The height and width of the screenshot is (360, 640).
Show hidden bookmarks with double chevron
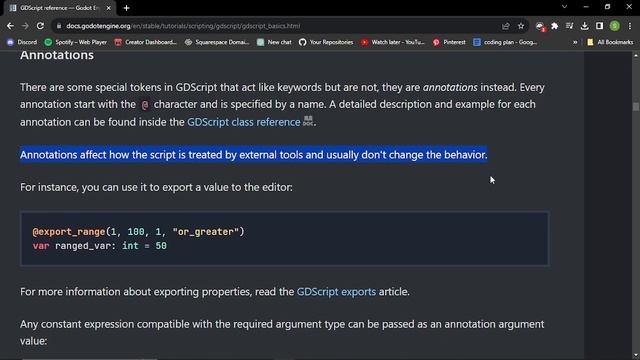pyautogui.click(x=575, y=42)
